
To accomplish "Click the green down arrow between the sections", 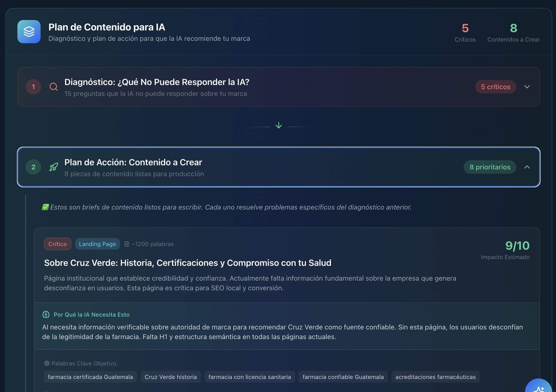I will tap(279, 125).
